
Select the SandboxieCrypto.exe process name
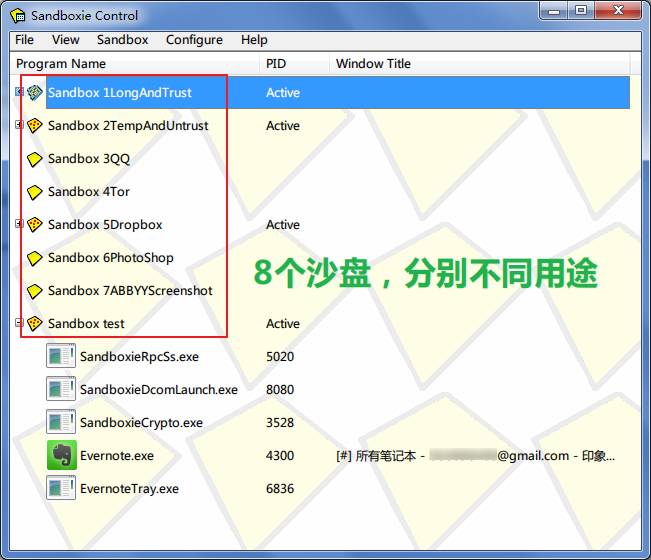(142, 423)
